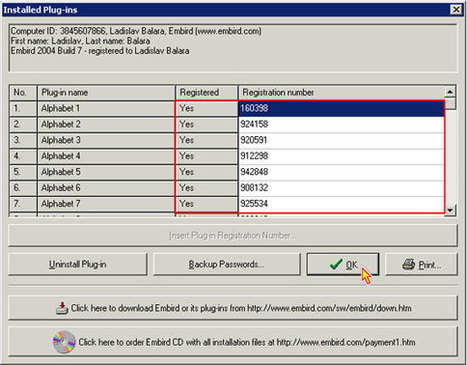Click the CD disc icon for ordering
The height and width of the screenshot is (365, 467).
pyautogui.click(x=64, y=342)
